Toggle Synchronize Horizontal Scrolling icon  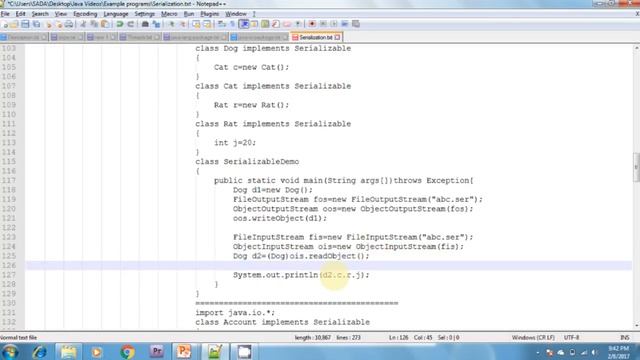point(207,24)
